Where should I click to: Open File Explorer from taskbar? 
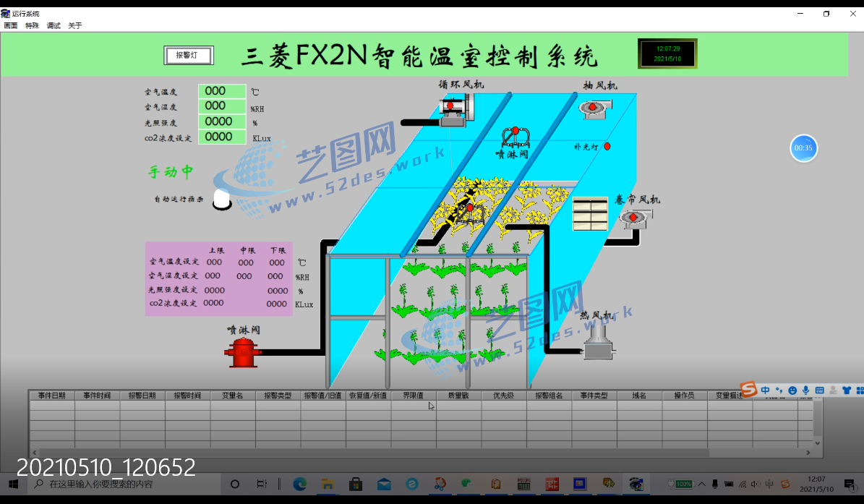(328, 484)
